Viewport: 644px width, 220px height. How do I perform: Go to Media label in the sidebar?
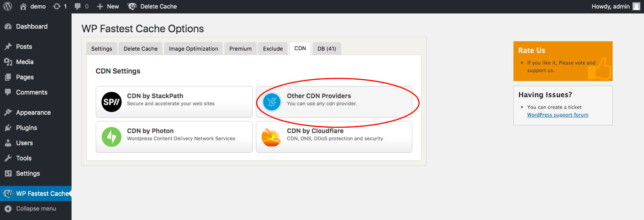25,62
